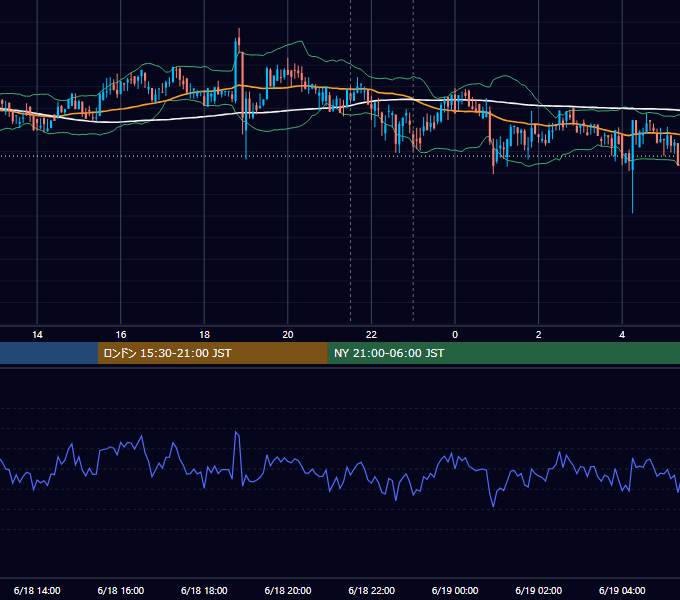
Task: Click the 6/19 02:00 label on the lower axis
Action: 538,590
